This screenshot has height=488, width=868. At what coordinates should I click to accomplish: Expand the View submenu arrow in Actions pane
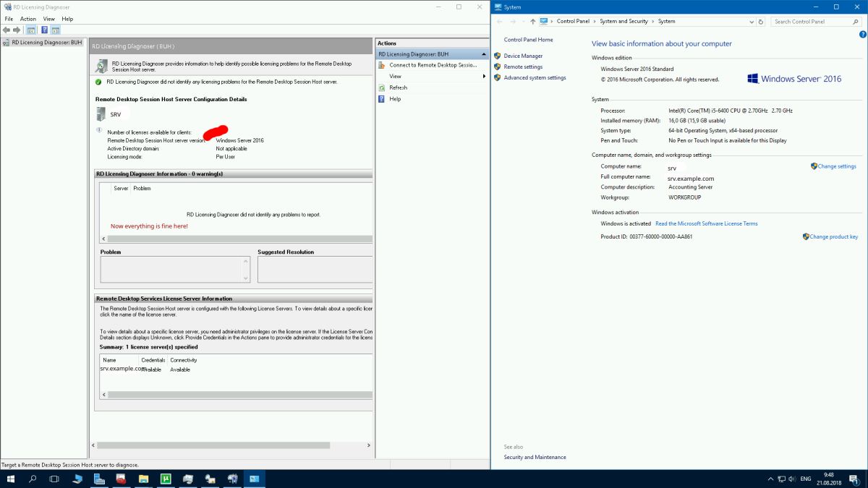[484, 76]
